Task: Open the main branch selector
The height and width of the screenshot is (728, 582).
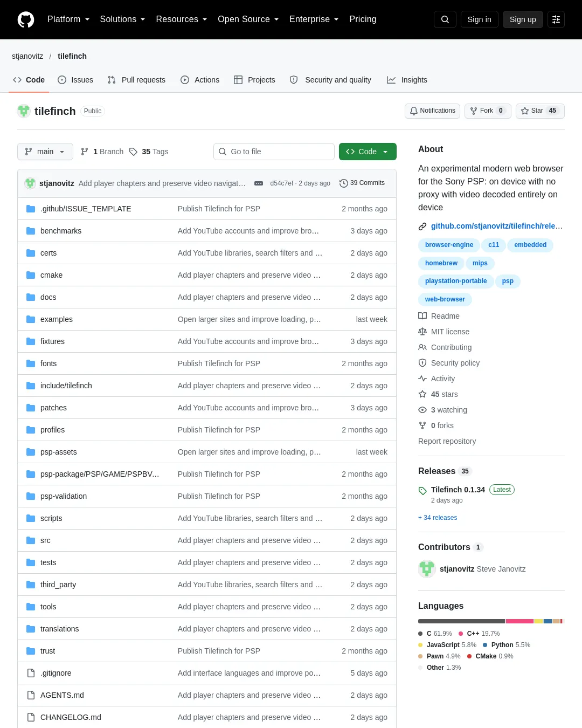Action: point(45,152)
